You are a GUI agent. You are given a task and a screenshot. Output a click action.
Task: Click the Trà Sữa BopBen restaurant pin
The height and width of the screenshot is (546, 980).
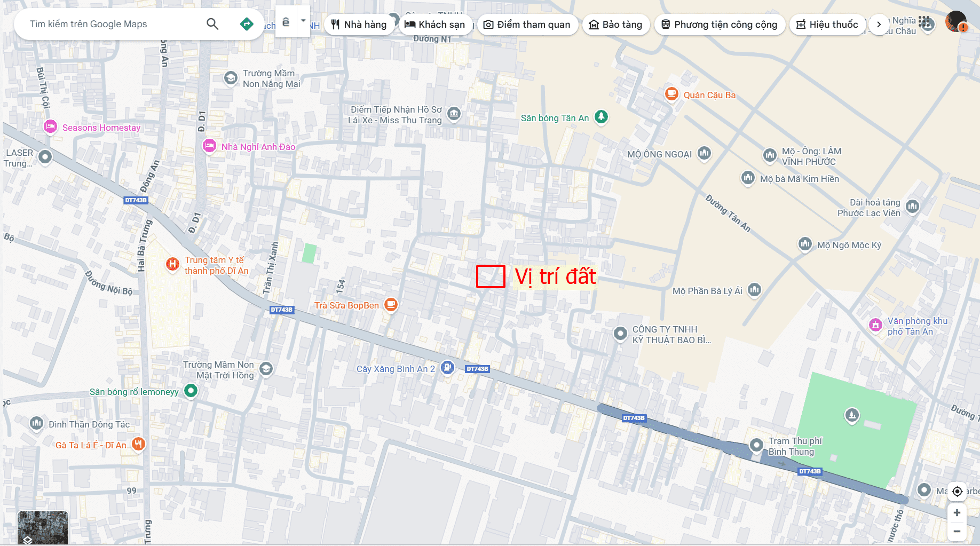tap(391, 304)
